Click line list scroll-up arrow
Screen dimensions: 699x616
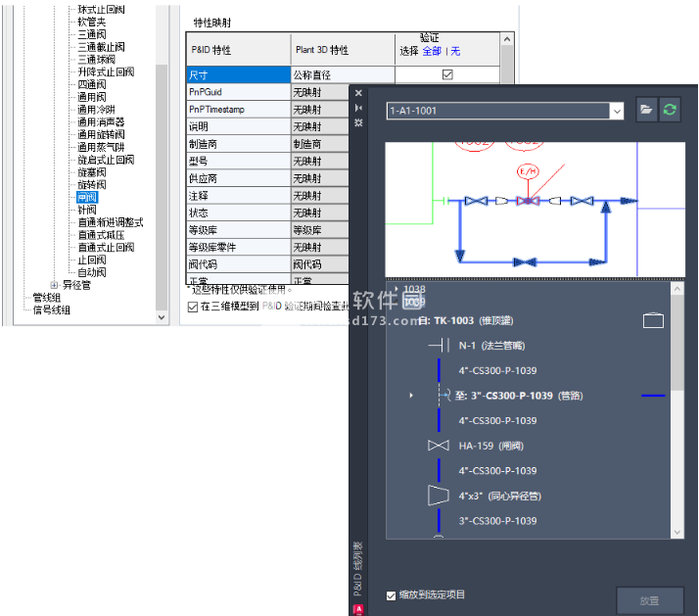677,289
